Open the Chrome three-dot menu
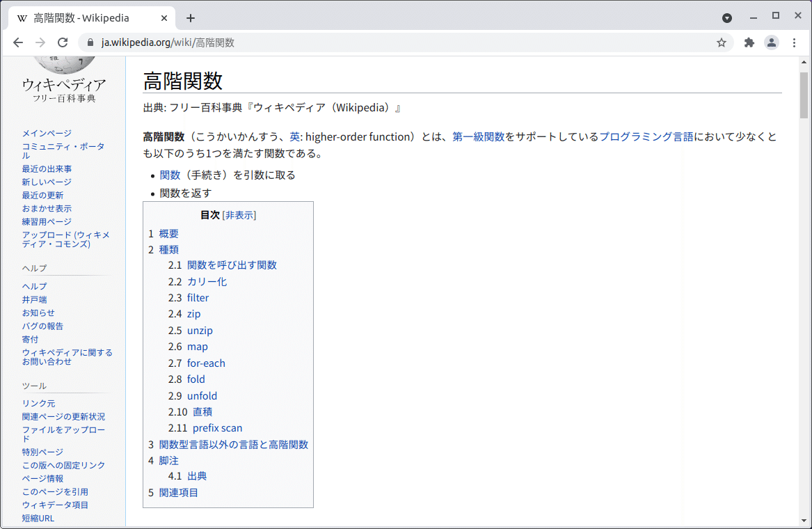Image resolution: width=812 pixels, height=529 pixels. [x=795, y=42]
